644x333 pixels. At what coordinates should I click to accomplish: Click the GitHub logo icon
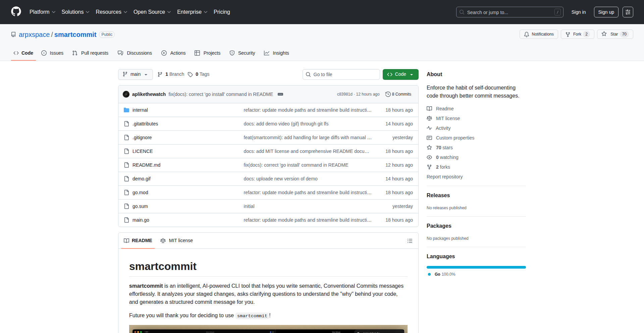(16, 12)
